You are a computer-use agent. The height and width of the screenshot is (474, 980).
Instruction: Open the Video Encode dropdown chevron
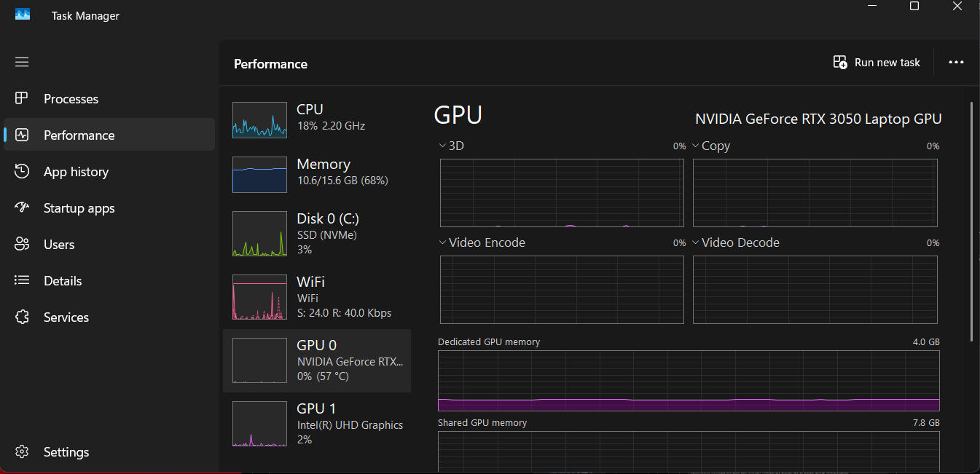click(443, 242)
